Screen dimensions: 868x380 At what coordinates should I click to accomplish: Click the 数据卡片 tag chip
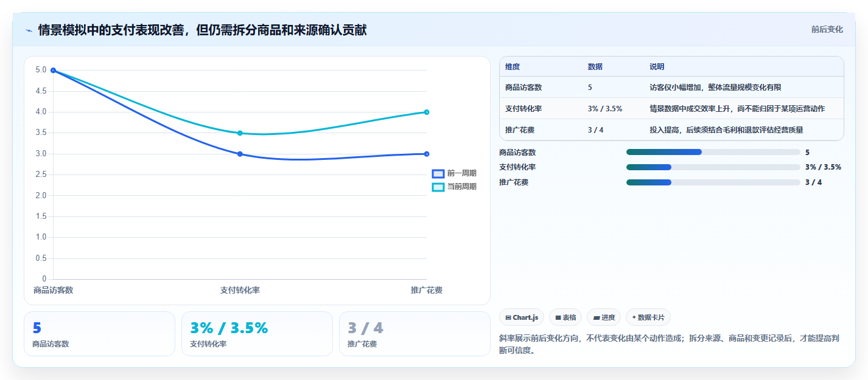[648, 317]
